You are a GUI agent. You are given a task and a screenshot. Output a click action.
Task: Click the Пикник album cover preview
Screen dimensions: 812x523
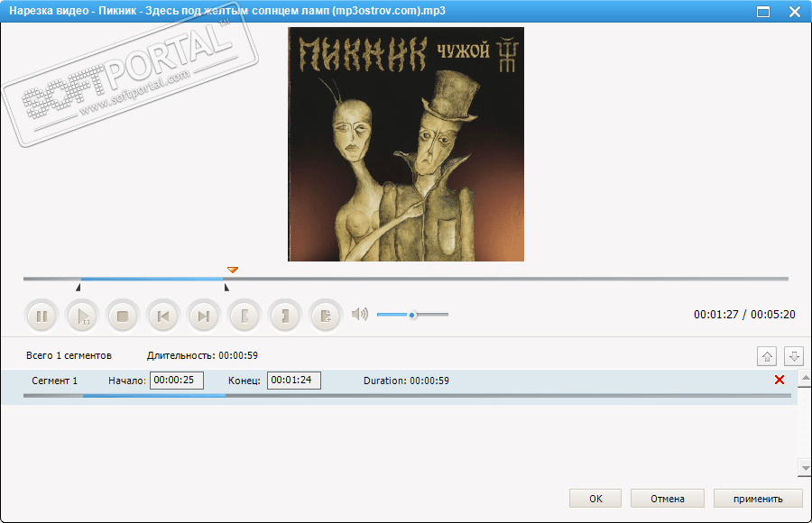pyautogui.click(x=406, y=144)
